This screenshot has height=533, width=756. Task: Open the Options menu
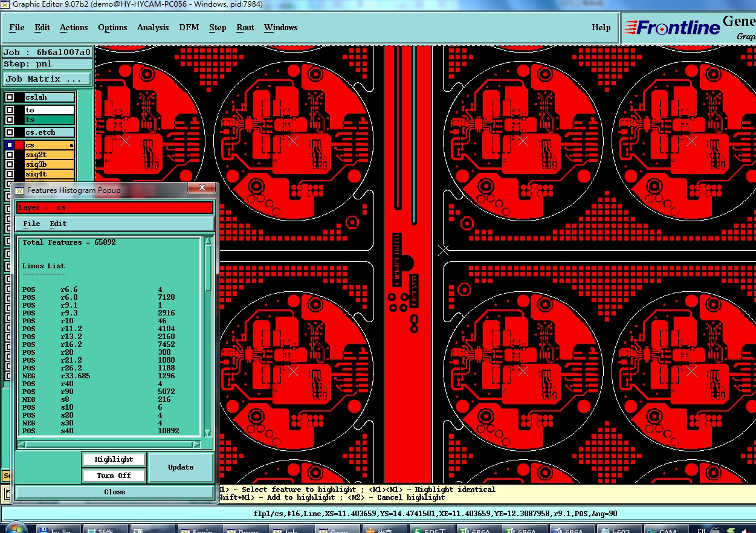pos(112,27)
